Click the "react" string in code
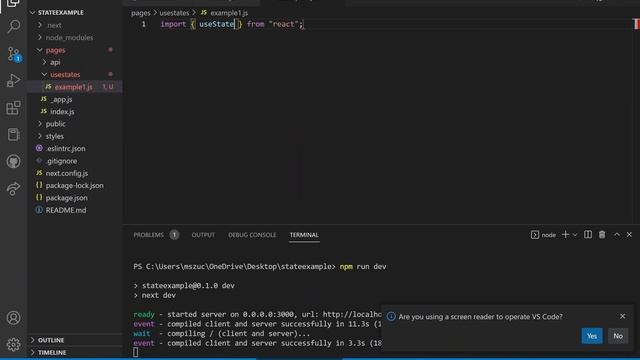 283,24
